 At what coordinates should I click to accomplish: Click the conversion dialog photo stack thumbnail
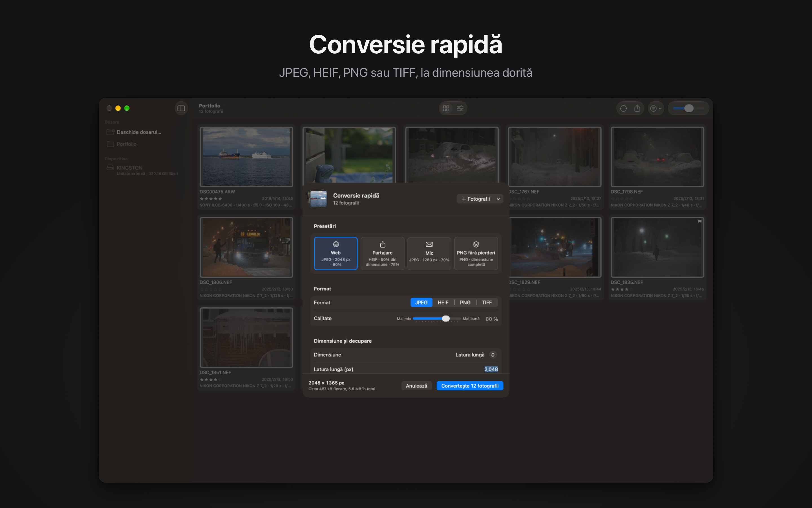317,199
